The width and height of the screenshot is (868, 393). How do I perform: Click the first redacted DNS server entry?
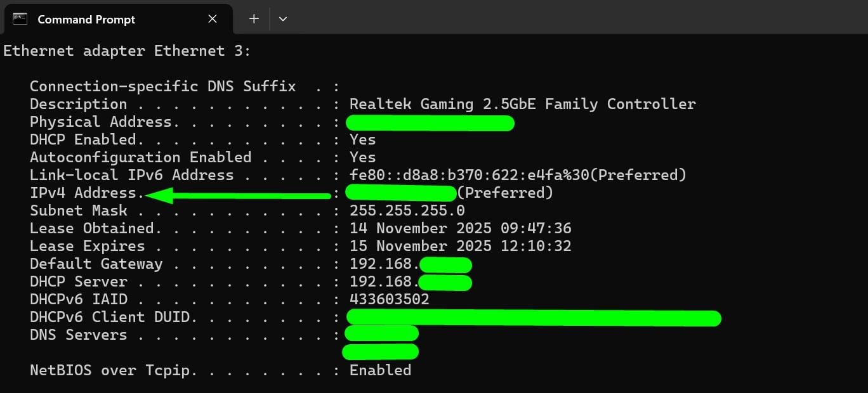click(x=381, y=333)
